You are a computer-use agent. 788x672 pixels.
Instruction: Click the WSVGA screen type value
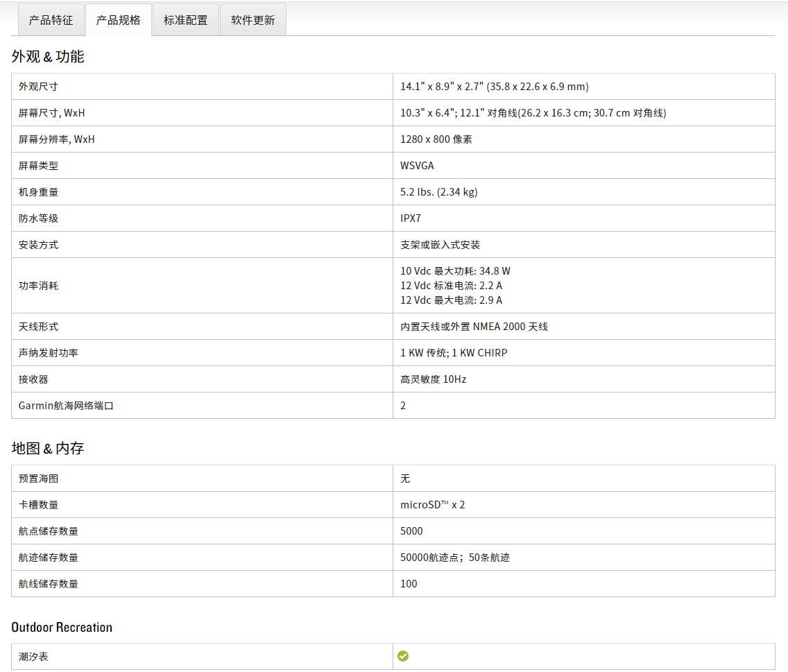point(417,166)
